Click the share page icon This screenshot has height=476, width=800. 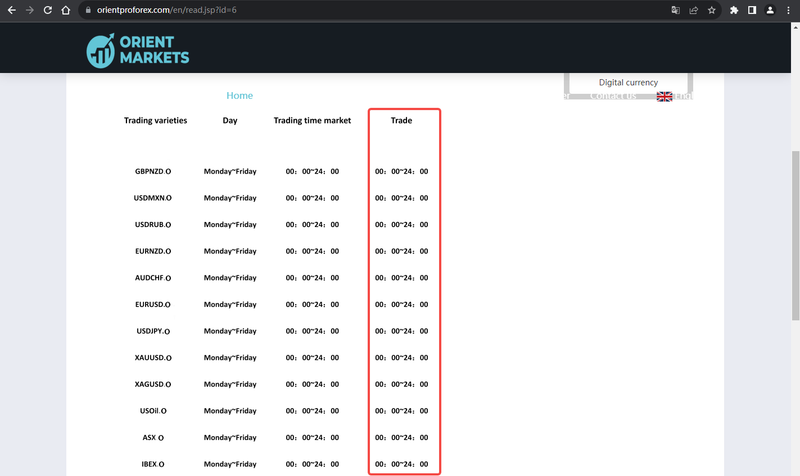click(x=693, y=10)
